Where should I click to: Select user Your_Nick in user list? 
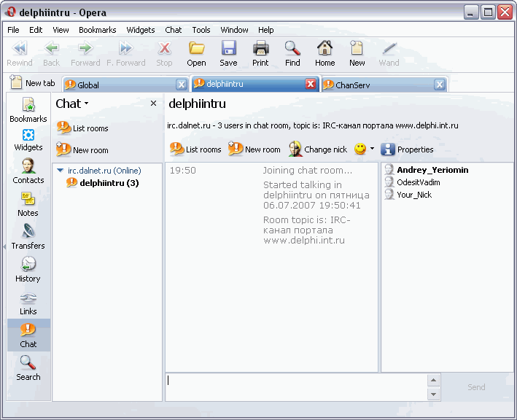pos(414,195)
